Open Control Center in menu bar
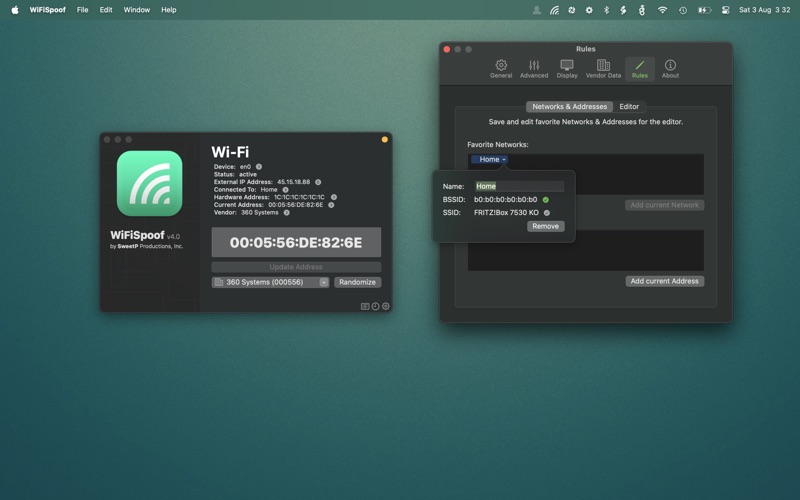This screenshot has height=500, width=800. (726, 10)
